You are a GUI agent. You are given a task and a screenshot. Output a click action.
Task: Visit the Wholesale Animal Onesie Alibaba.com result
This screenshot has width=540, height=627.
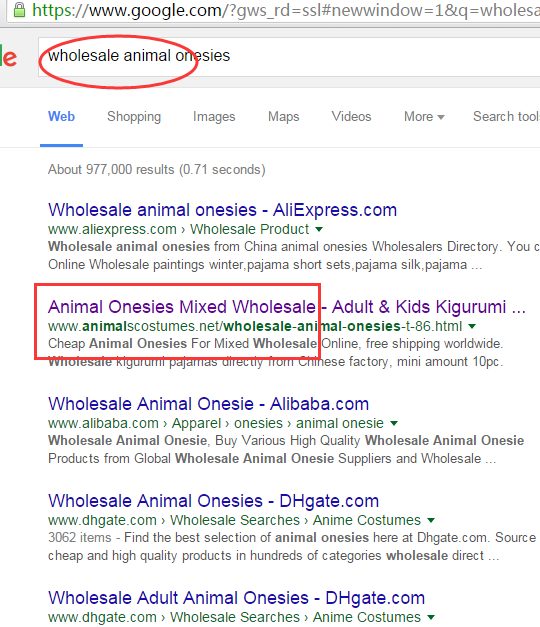(x=208, y=404)
